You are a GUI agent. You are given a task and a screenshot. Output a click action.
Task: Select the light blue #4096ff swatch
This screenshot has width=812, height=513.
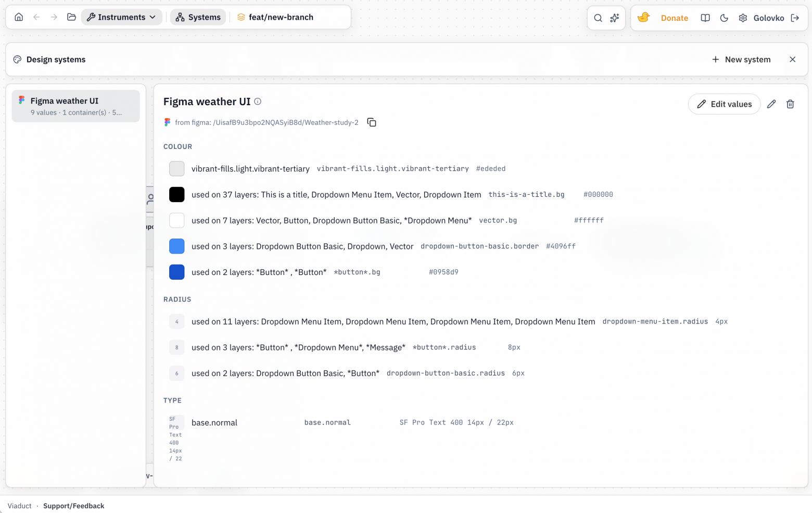177,246
